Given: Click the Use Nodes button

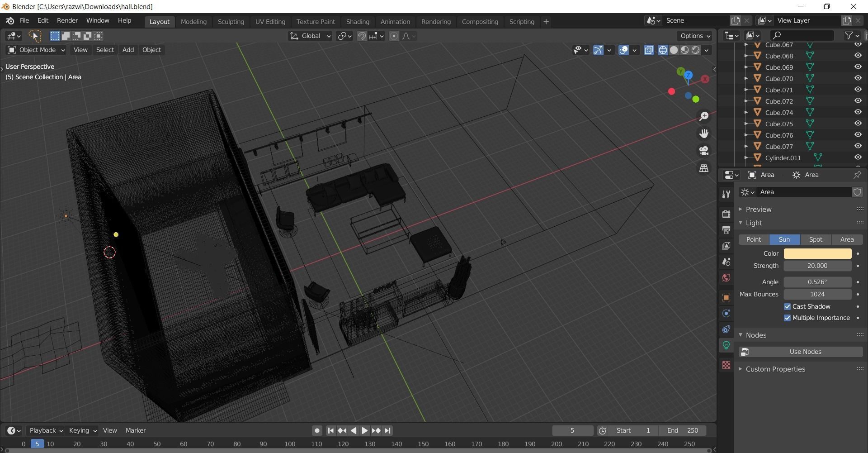Looking at the screenshot, I should click(801, 352).
